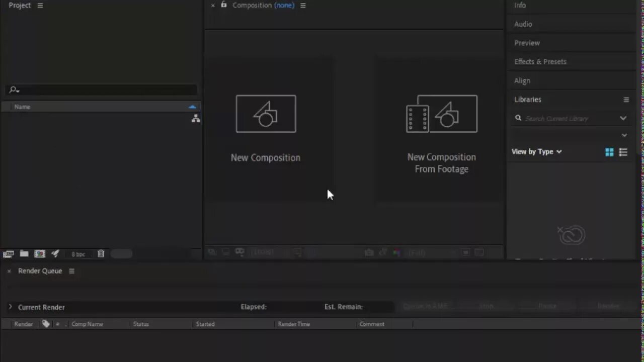Open the Libraries panel menu
This screenshot has height=362, width=644.
pyautogui.click(x=626, y=100)
